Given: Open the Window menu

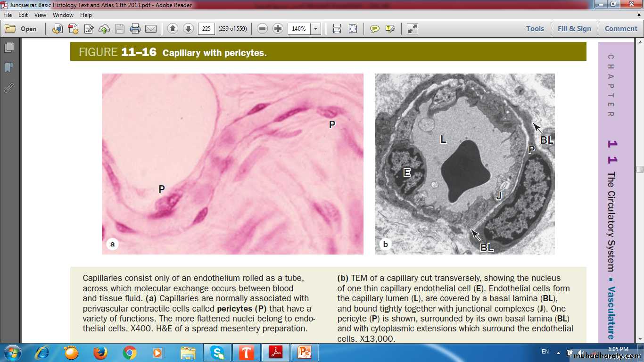Looking at the screenshot, I should coord(63,15).
